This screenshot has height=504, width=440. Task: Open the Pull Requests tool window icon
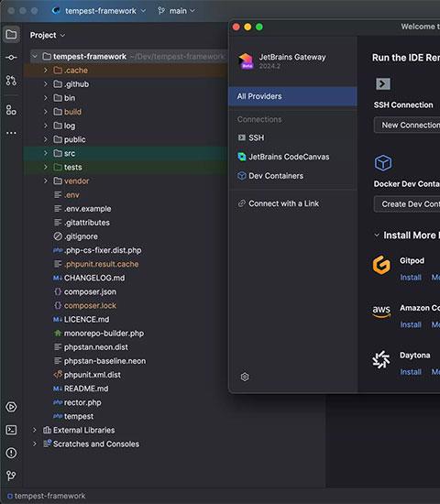pyautogui.click(x=11, y=81)
